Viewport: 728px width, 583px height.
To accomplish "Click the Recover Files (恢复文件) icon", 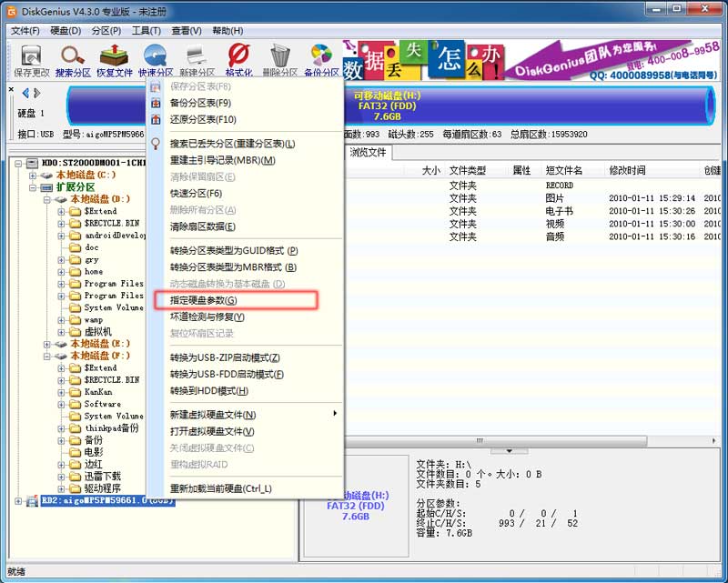I will point(115,56).
